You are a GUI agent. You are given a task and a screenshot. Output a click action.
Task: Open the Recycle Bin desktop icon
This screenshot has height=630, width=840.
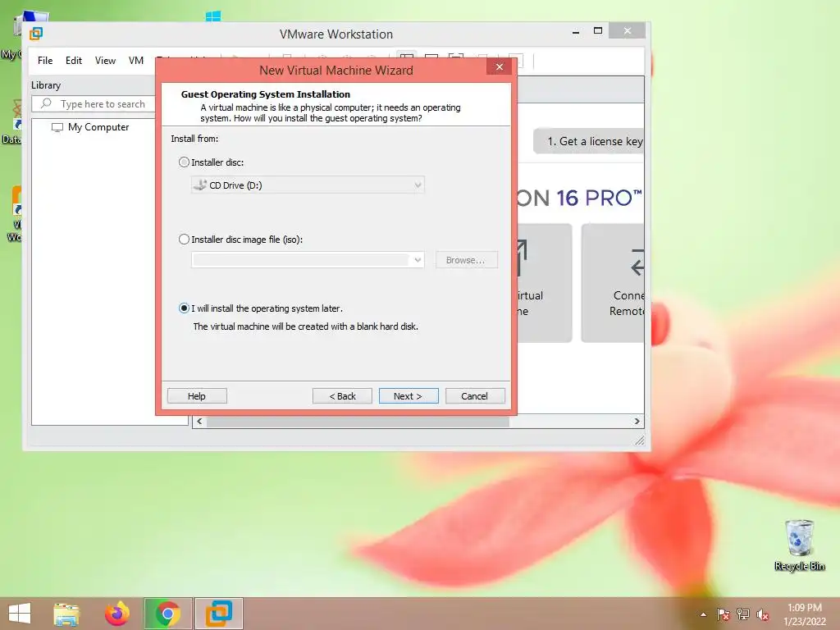pos(799,545)
